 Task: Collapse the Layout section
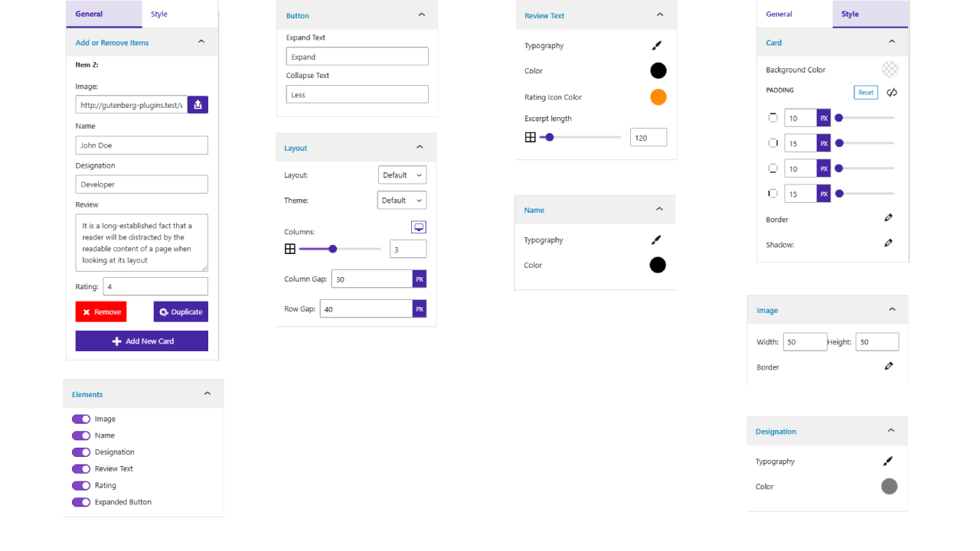click(x=420, y=147)
